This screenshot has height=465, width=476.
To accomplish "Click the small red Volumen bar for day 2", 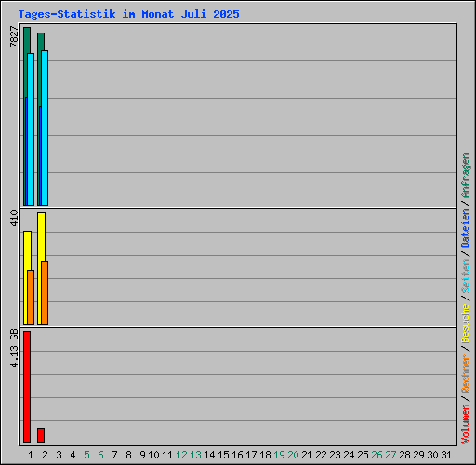I will [41, 435].
